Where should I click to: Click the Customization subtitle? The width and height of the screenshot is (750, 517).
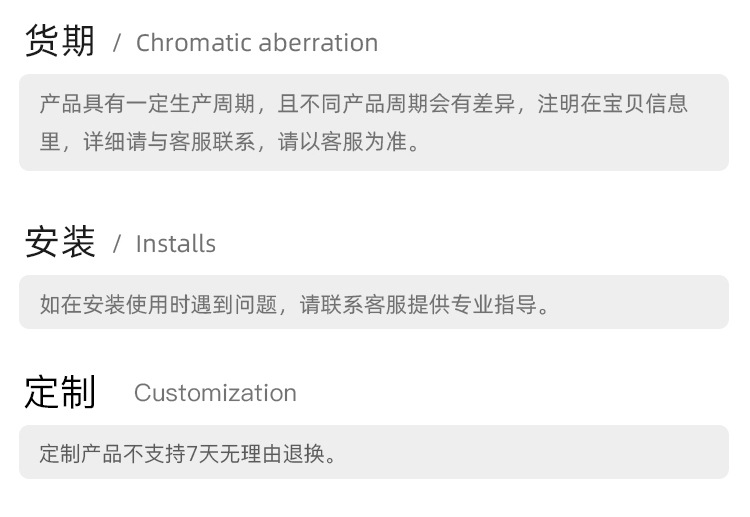pyautogui.click(x=215, y=393)
